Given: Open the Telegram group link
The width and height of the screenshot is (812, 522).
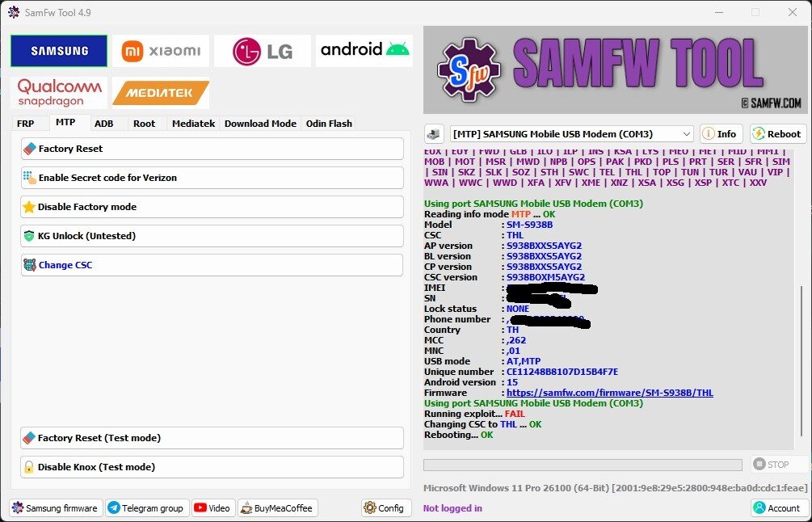Looking at the screenshot, I should click(x=147, y=508).
